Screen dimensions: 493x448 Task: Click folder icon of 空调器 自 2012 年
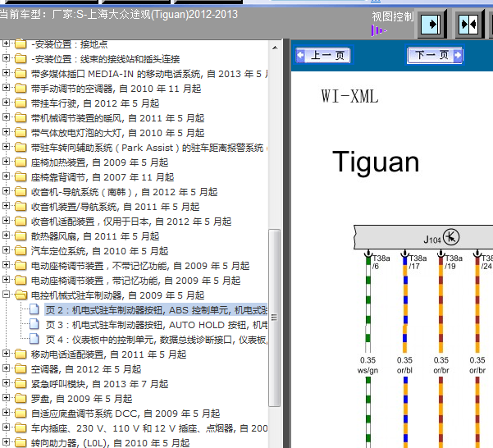point(21,369)
